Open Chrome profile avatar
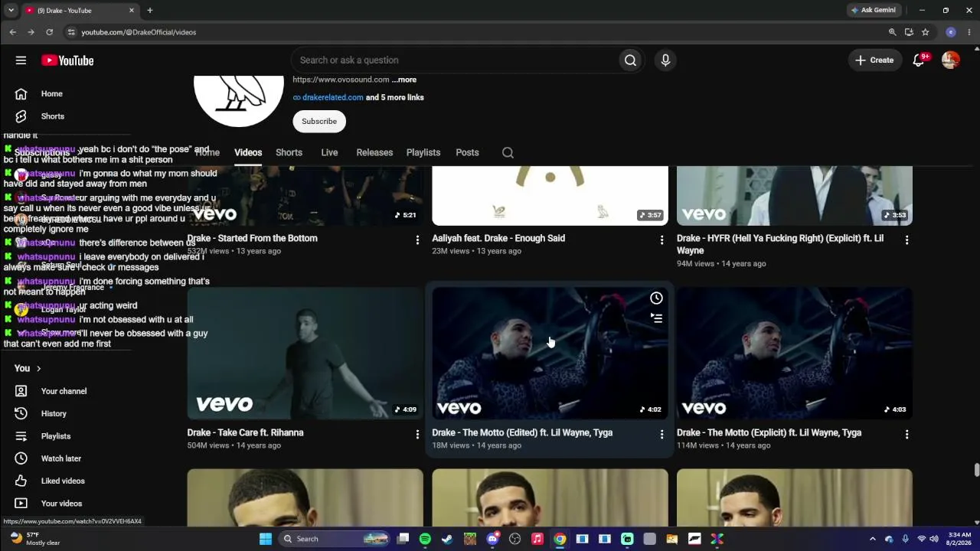This screenshot has height=551, width=980. pos(951,32)
